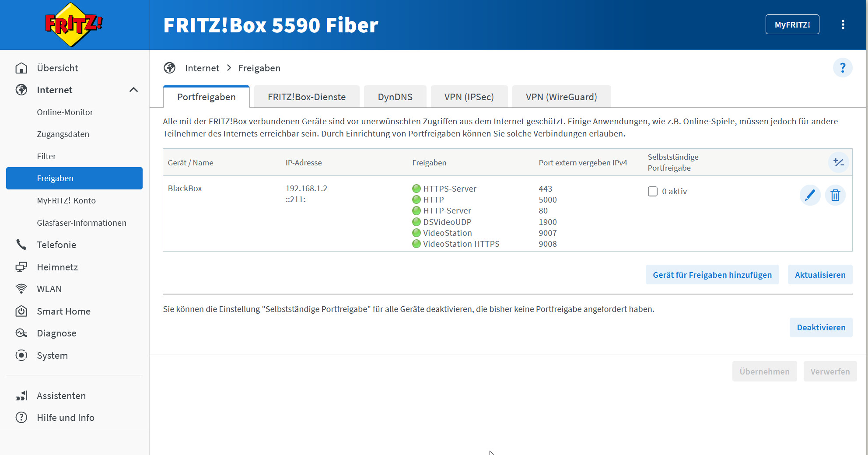
Task: Click the FRITZ! logo
Action: 73,25
